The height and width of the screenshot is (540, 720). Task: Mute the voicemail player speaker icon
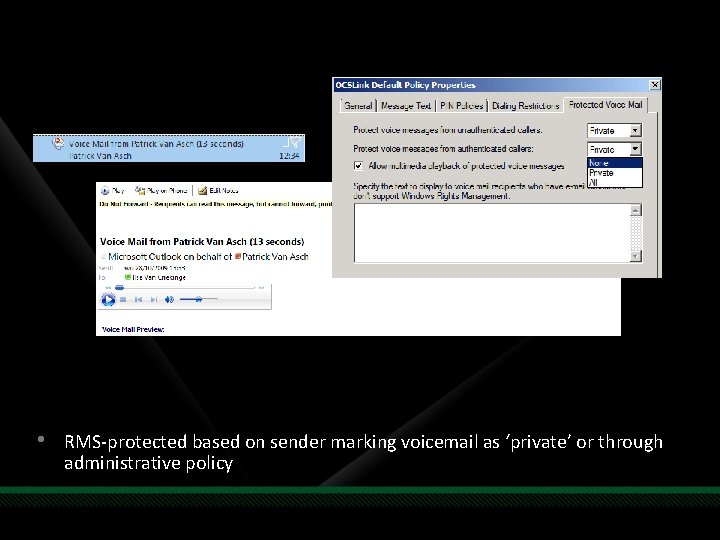[169, 300]
